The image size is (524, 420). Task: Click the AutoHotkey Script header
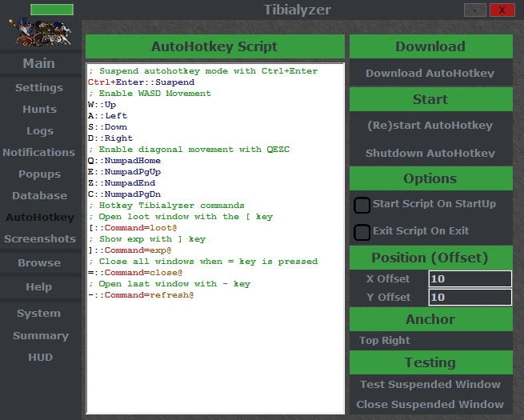pos(215,46)
